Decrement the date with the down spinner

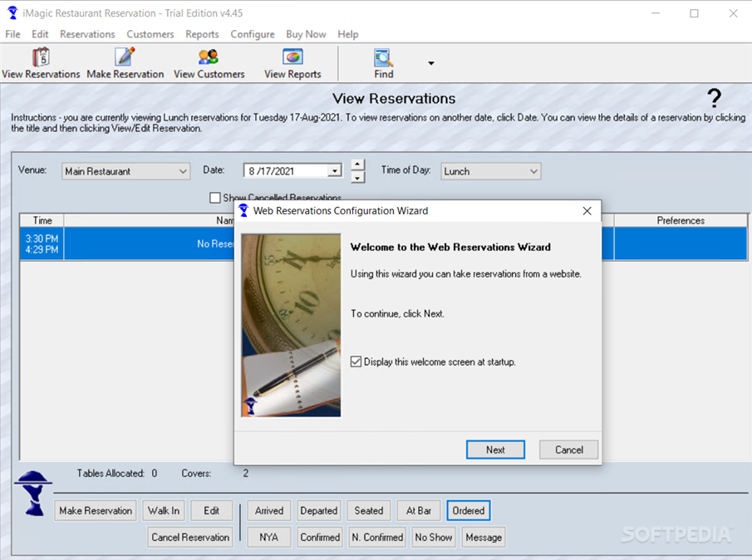357,178
